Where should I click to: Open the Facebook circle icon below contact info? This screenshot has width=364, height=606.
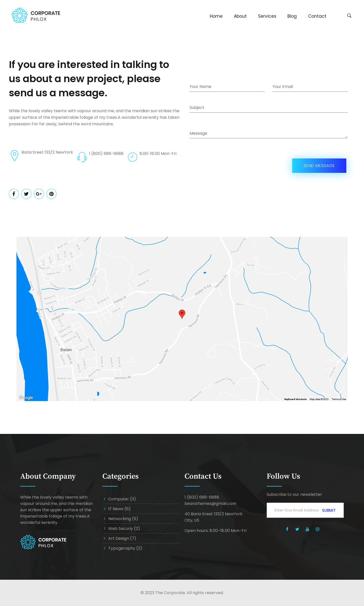(x=14, y=194)
